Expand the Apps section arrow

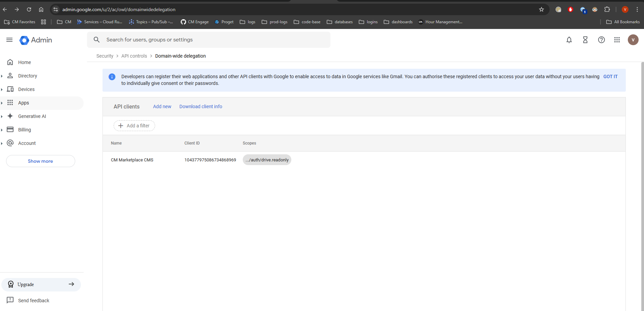(2, 103)
